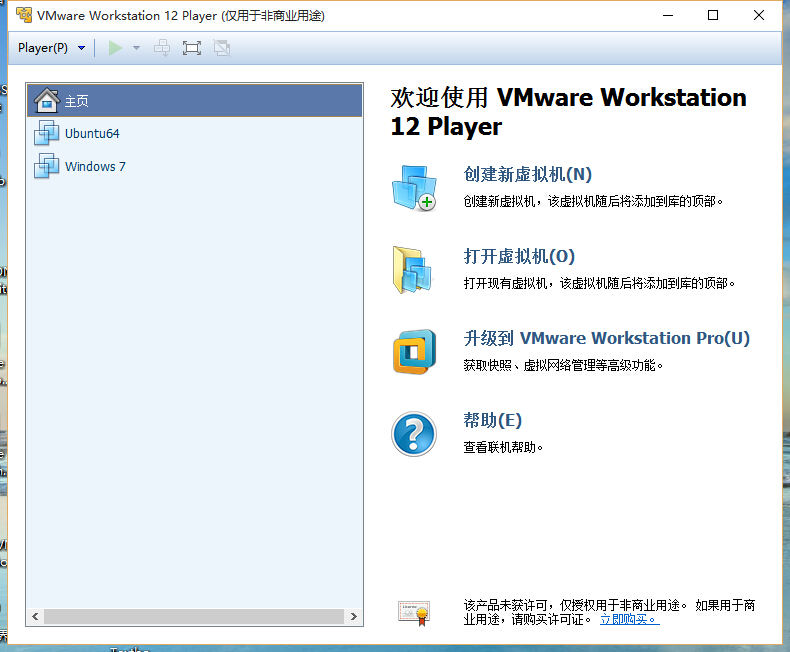The width and height of the screenshot is (790, 652).
Task: Click the 立即购买 purchase link
Action: (629, 619)
